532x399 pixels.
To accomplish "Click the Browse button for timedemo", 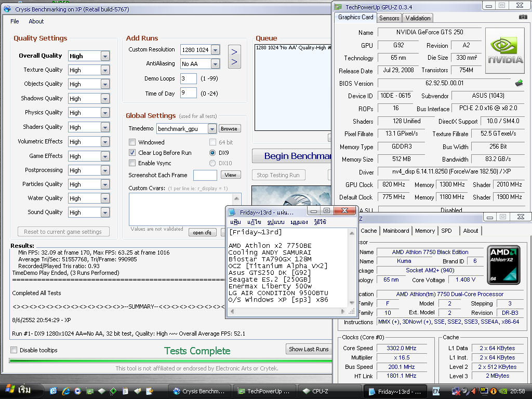I will pyautogui.click(x=229, y=129).
